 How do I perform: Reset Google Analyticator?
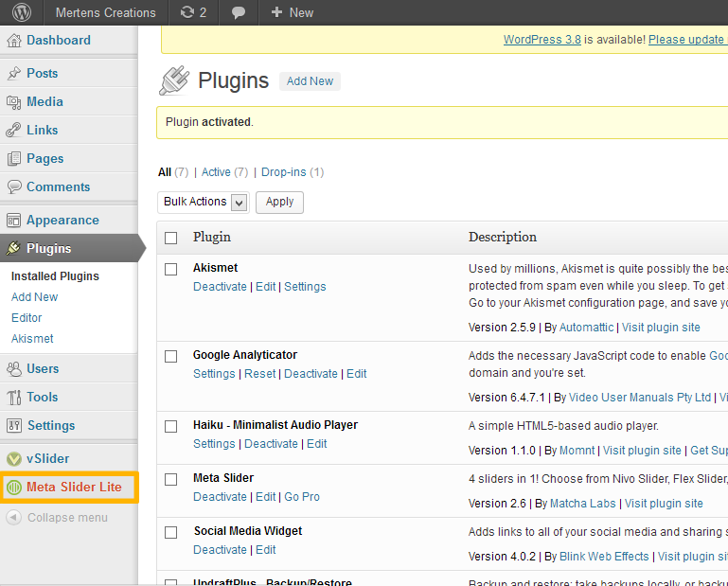pyautogui.click(x=260, y=374)
